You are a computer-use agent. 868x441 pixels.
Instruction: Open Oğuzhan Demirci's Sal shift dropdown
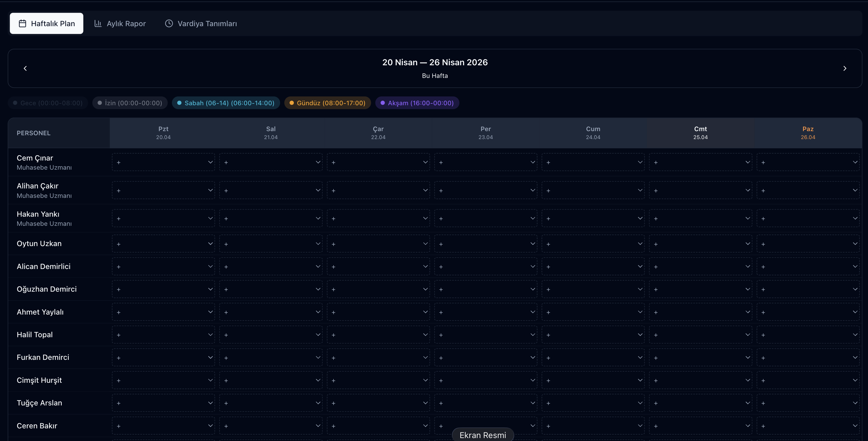pos(271,289)
